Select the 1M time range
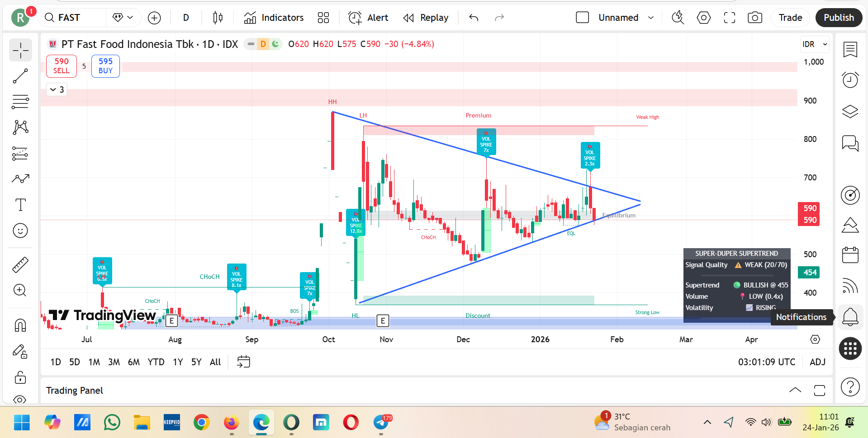This screenshot has height=438, width=868. [x=94, y=362]
